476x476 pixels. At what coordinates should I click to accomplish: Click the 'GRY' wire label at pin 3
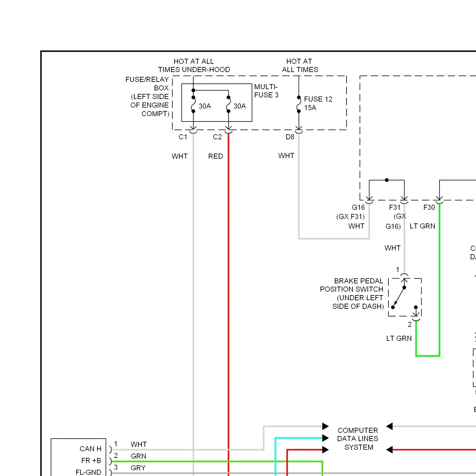pos(138,468)
